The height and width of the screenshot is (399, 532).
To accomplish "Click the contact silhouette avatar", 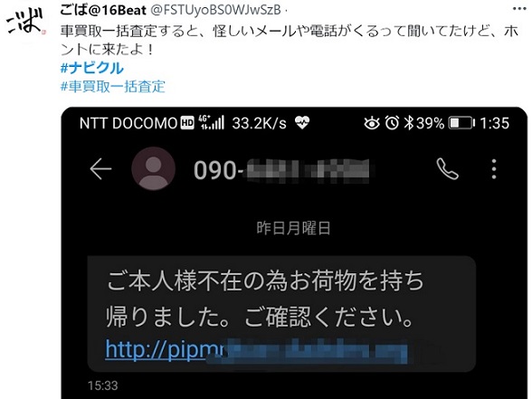I will click(x=154, y=168).
